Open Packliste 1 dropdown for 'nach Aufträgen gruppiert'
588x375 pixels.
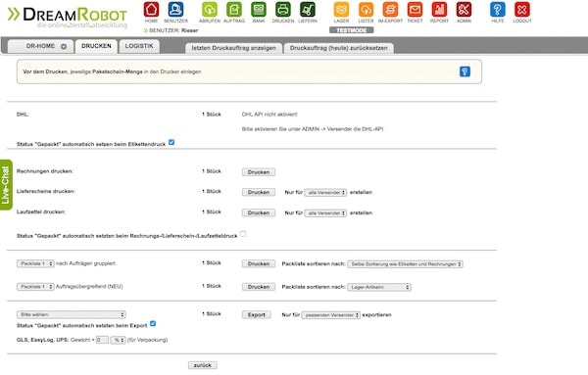(35, 263)
